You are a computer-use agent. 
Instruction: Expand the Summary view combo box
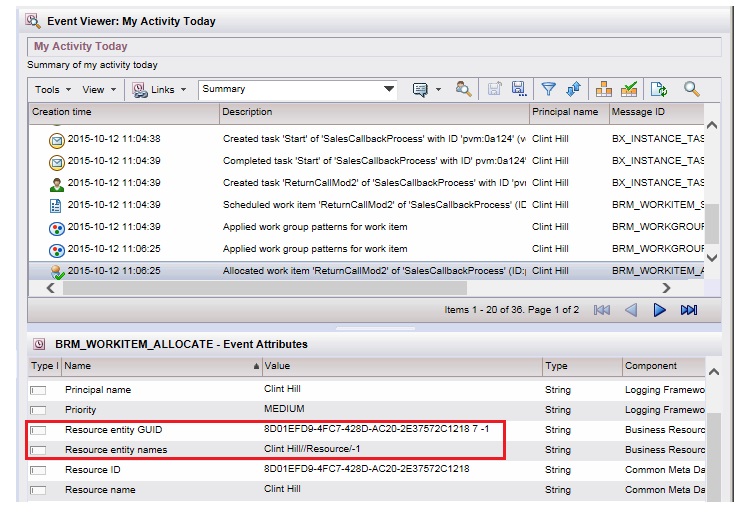(389, 89)
